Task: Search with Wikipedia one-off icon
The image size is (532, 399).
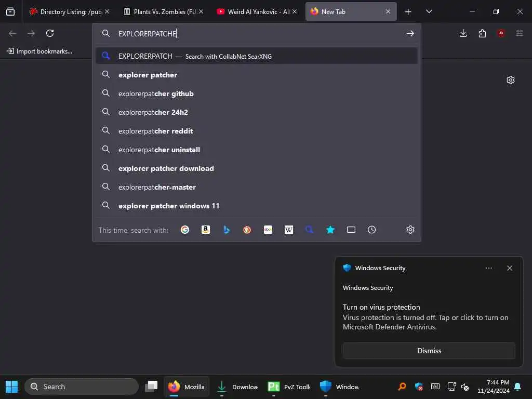Action: (289, 230)
